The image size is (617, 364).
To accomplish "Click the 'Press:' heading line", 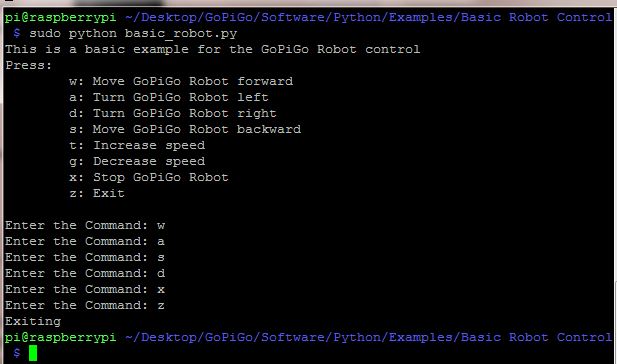I will click(28, 65).
